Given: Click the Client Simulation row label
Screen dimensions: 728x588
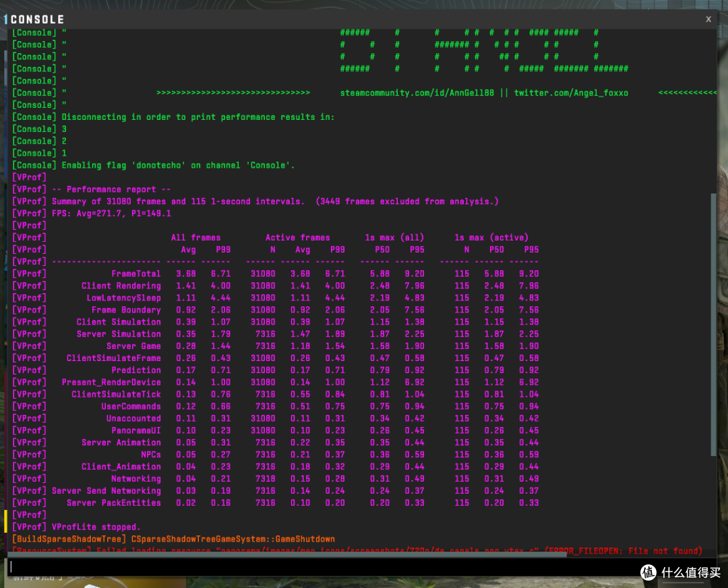Looking at the screenshot, I should click(x=119, y=322).
